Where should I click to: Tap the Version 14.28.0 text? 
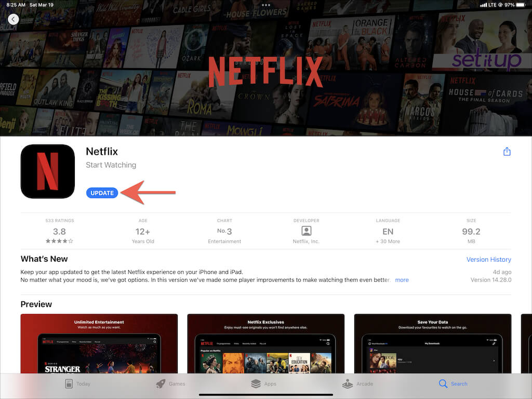click(x=490, y=280)
